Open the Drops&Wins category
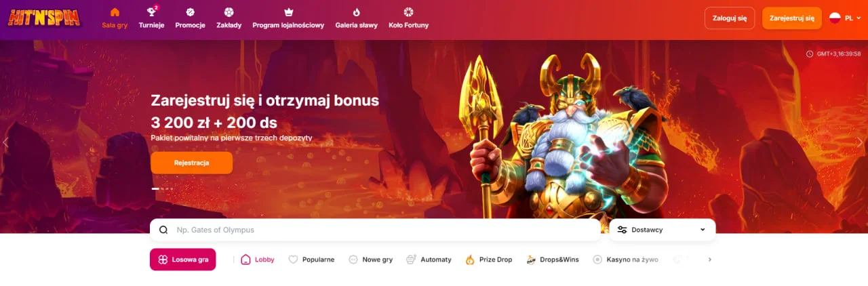Screen dimensions: 868x286 pos(552,260)
